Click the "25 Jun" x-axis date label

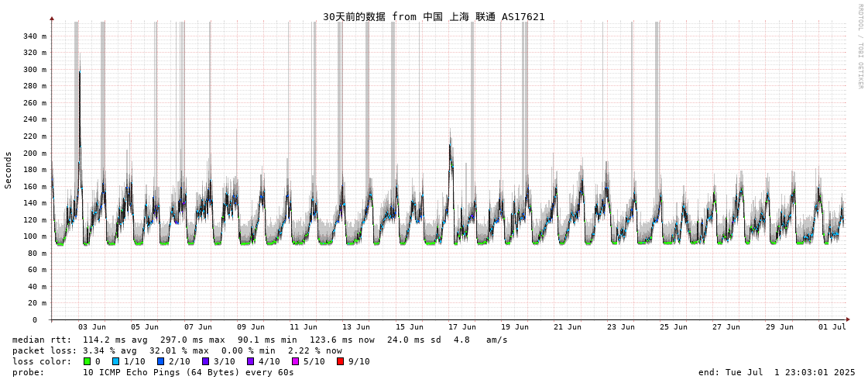click(x=673, y=327)
